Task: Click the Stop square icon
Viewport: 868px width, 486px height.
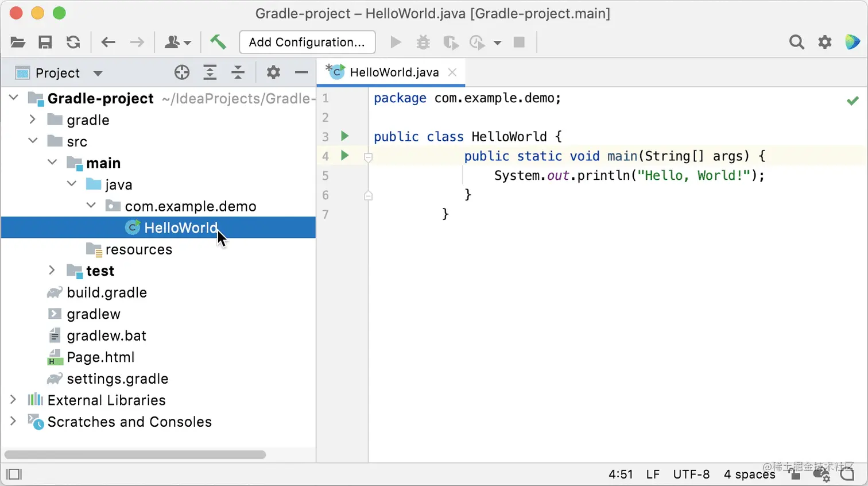Action: (519, 42)
